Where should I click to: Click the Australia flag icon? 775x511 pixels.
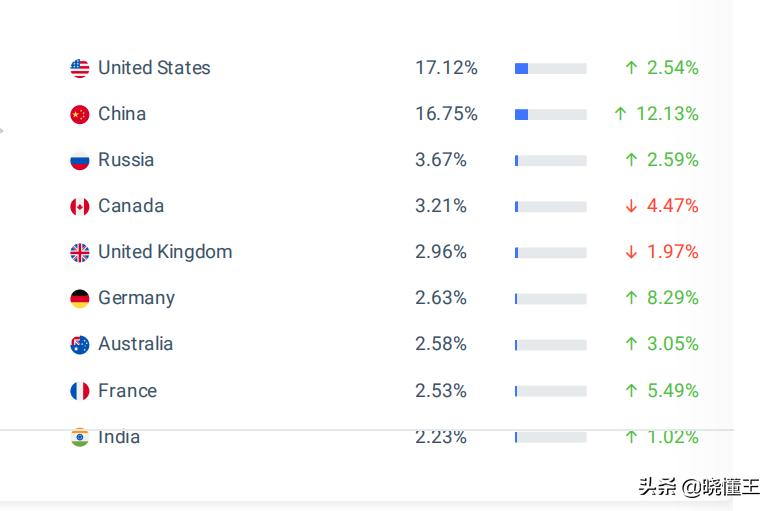(x=80, y=345)
